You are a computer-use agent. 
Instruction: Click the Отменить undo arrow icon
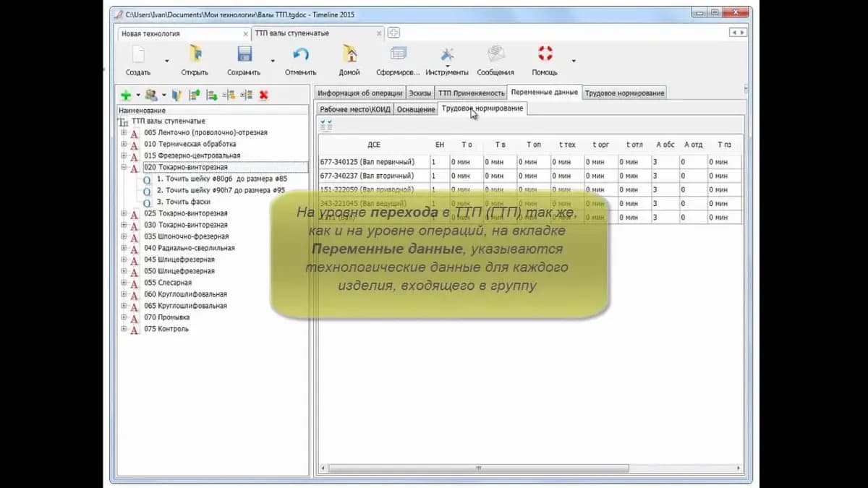(301, 54)
